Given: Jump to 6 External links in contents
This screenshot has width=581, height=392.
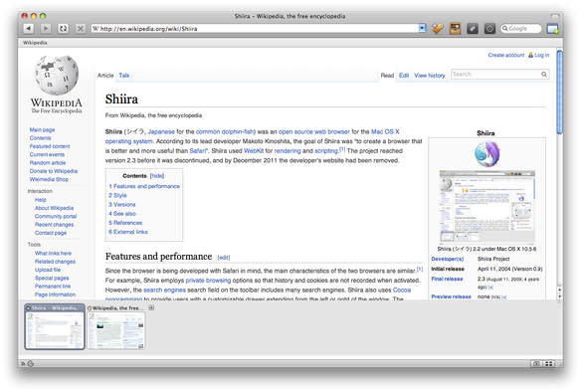Looking at the screenshot, I should point(127,232).
